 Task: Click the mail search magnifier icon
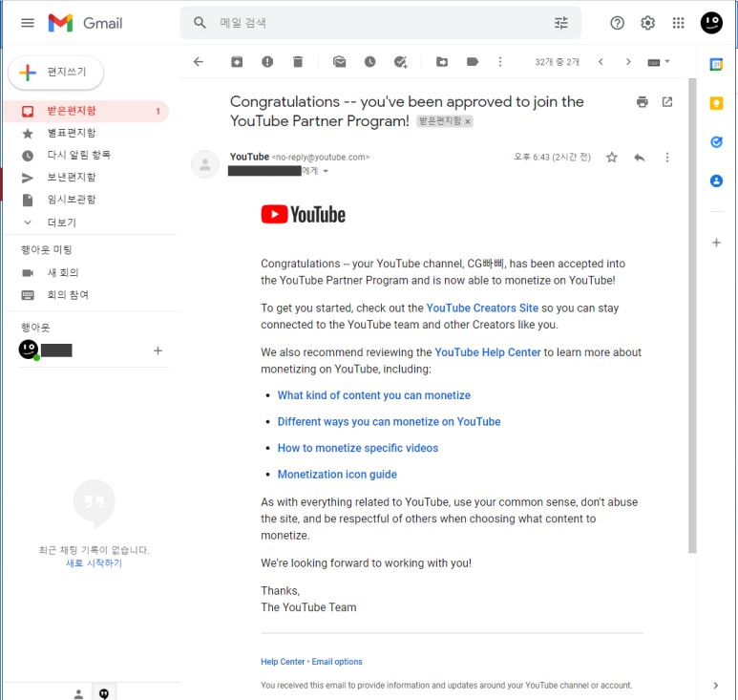pos(200,23)
